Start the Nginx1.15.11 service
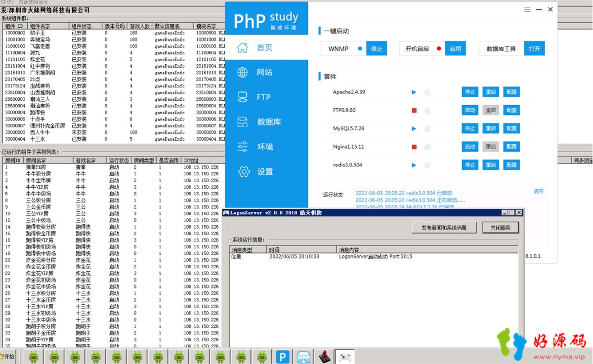Viewport: 593px width, 364px height. [x=470, y=147]
